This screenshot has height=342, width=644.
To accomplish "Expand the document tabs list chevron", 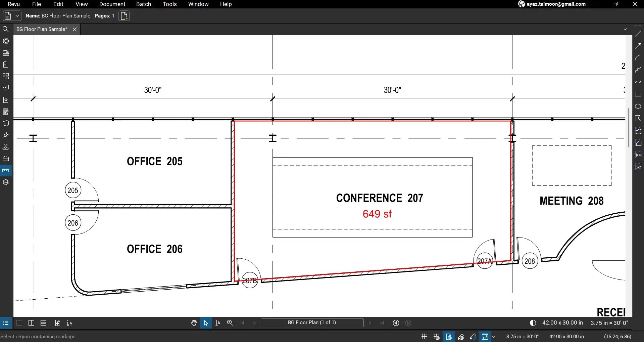I will [x=625, y=29].
